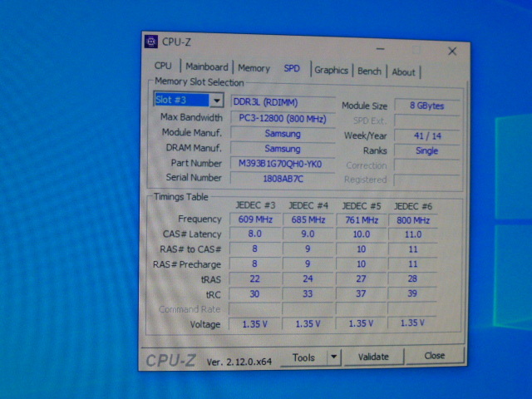Click the DRAM Manuf. Samsung value
Screen dimensions: 532x399
pyautogui.click(x=283, y=149)
